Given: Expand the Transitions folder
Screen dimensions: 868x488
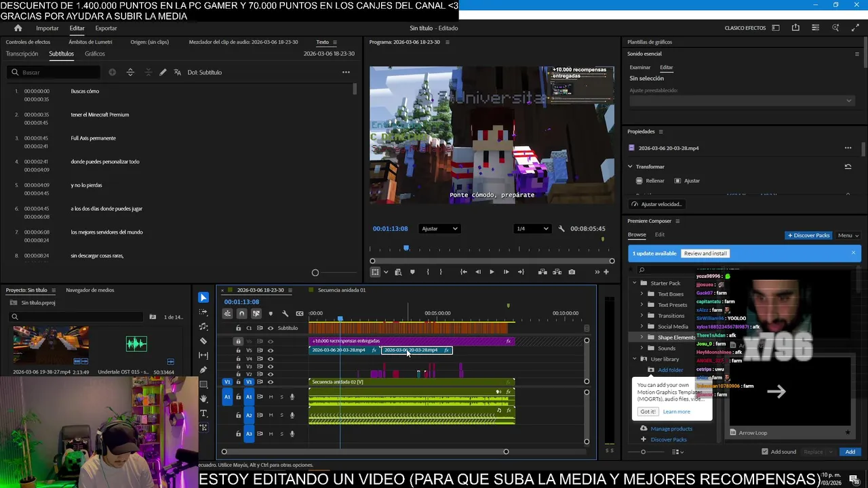Looking at the screenshot, I should point(642,316).
